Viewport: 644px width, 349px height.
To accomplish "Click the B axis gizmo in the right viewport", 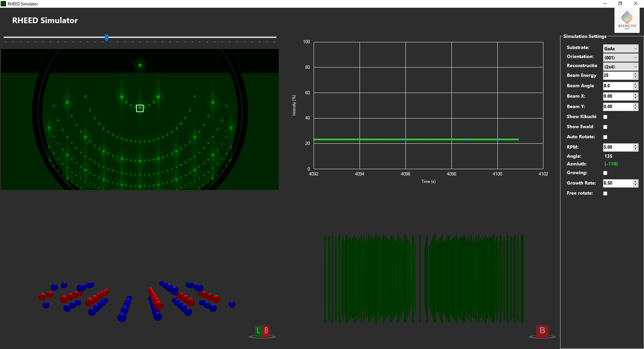I will (x=542, y=330).
